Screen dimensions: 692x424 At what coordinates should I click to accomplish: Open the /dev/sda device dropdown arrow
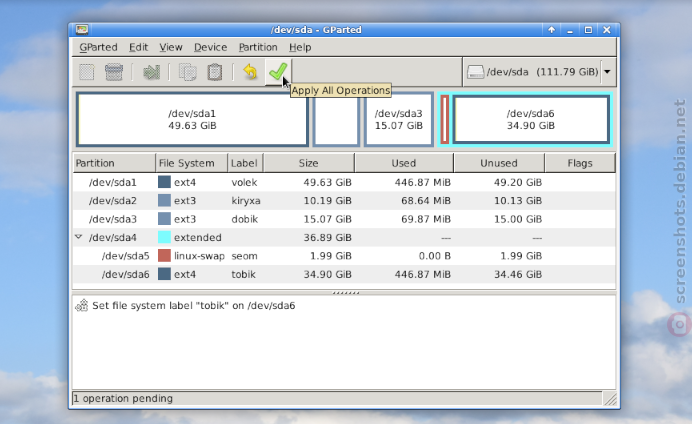click(607, 72)
